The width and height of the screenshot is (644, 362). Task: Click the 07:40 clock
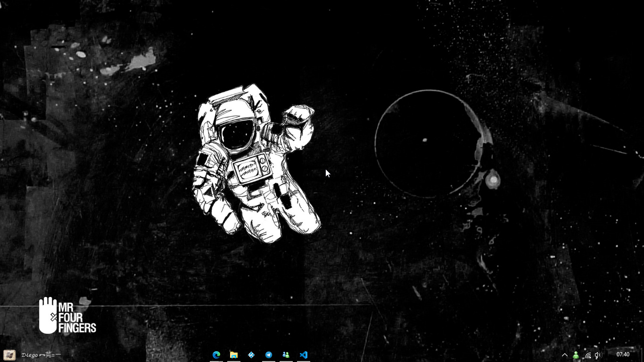(x=623, y=354)
